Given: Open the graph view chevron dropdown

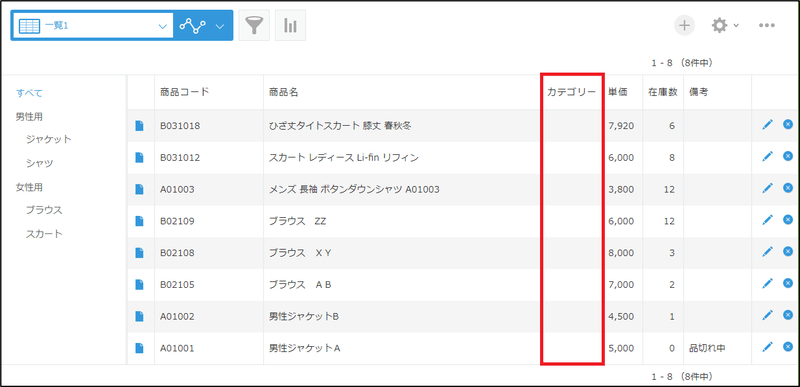Looking at the screenshot, I should tap(220, 26).
